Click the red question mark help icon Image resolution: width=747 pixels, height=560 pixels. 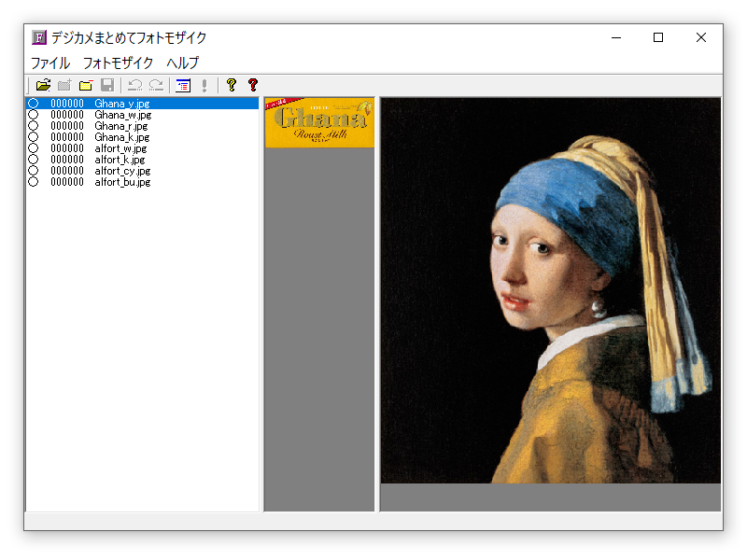click(253, 85)
